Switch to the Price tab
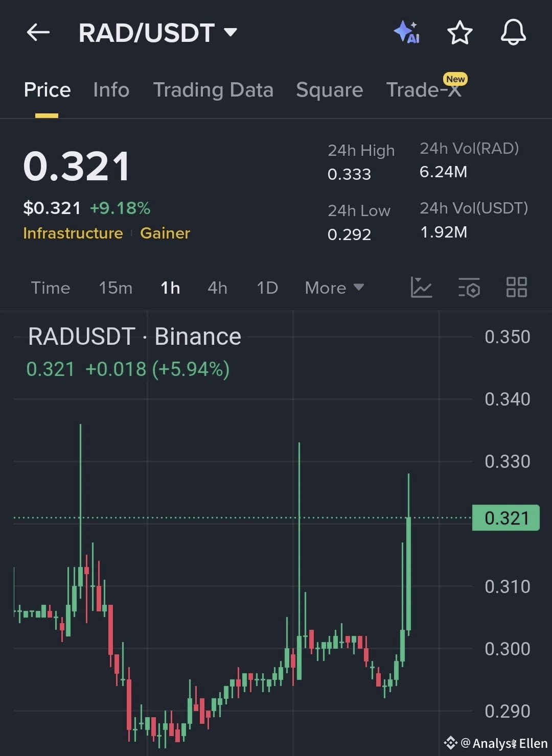 (x=47, y=90)
